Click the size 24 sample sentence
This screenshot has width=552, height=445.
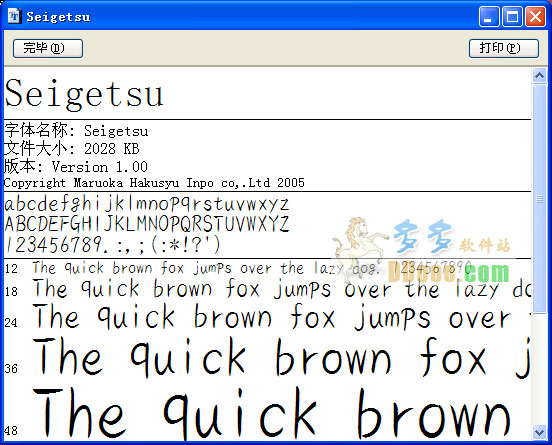coord(281,317)
